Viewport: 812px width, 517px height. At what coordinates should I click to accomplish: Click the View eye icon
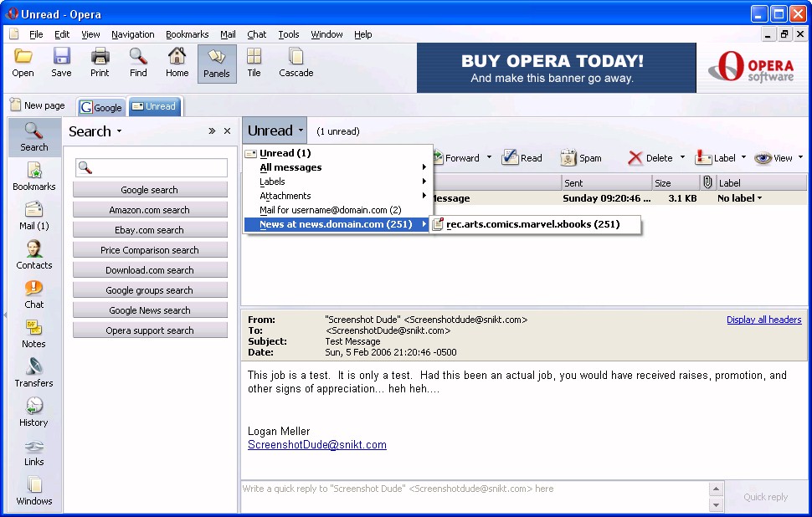pos(763,158)
